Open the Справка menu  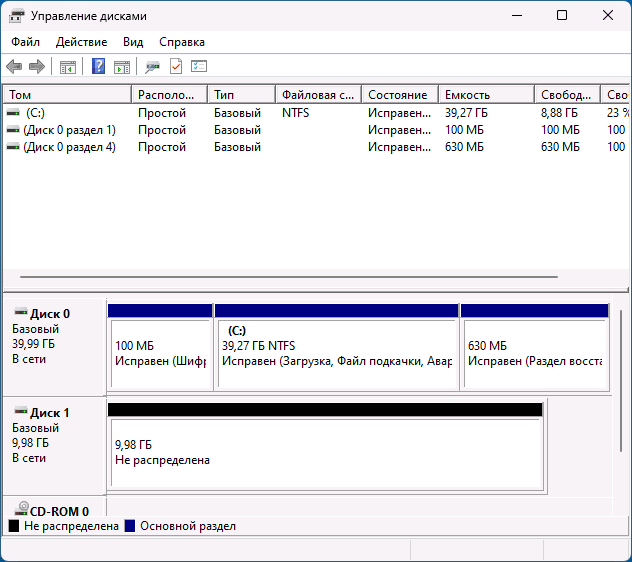[182, 42]
